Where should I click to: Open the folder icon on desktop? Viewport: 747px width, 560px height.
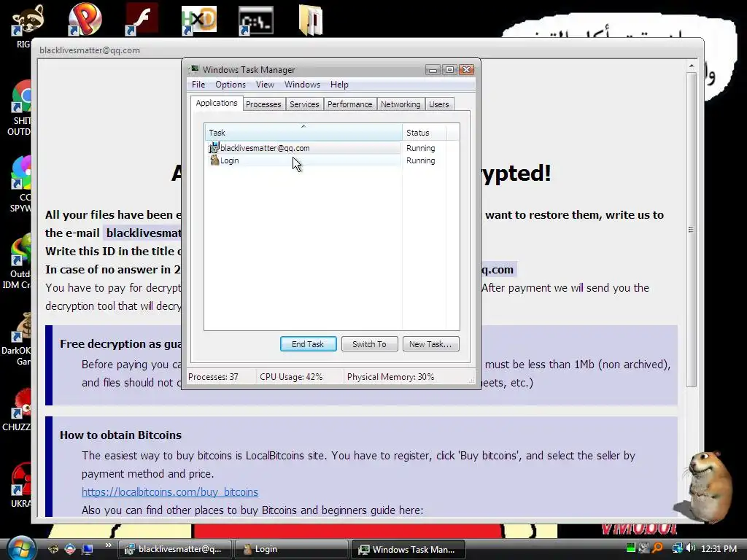[311, 20]
